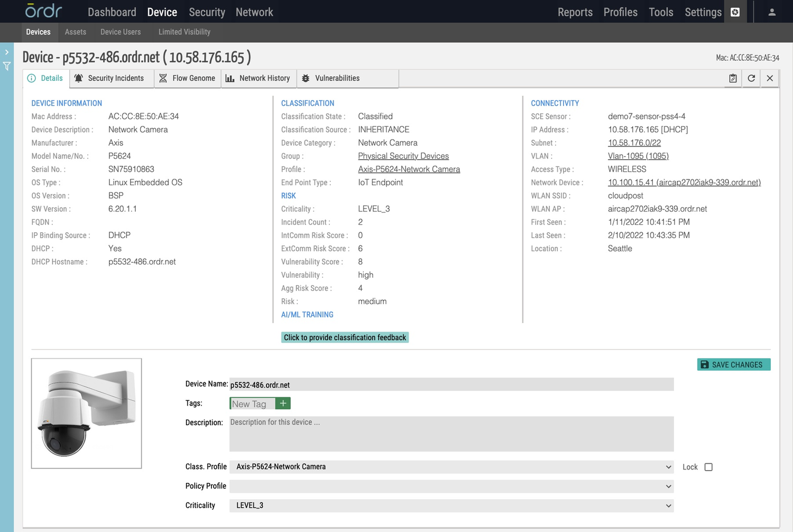Open the Physical Security Devices group link

click(403, 155)
